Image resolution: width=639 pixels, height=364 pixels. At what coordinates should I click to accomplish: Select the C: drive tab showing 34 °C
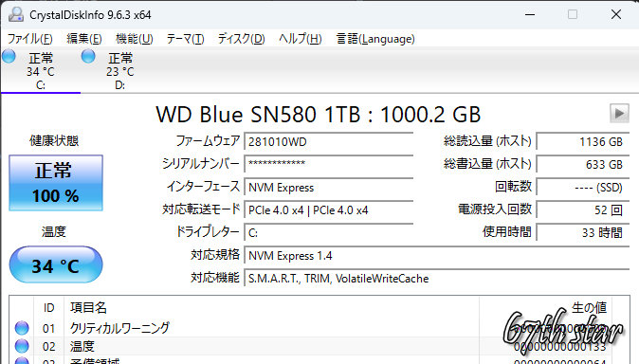pyautogui.click(x=41, y=70)
